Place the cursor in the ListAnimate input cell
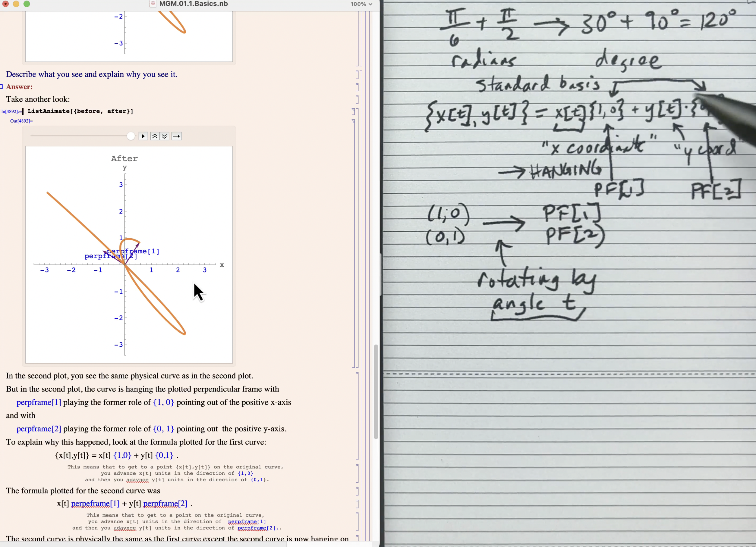Image resolution: width=756 pixels, height=547 pixels. coord(80,111)
